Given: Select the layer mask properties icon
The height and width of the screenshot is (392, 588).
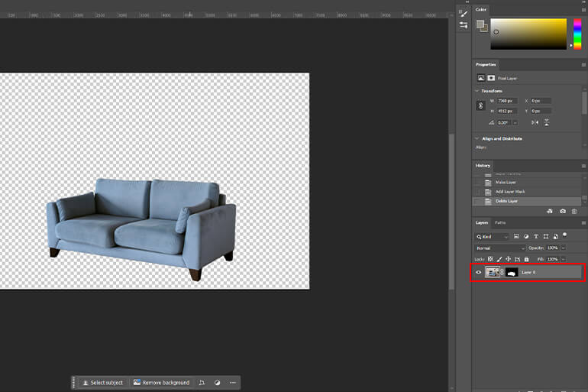Looking at the screenshot, I should click(x=491, y=78).
